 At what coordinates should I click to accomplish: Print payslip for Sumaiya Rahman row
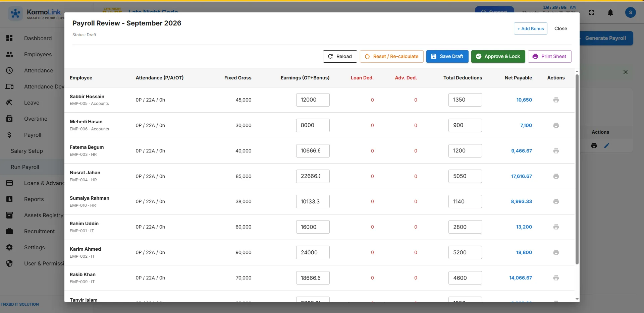click(x=556, y=201)
